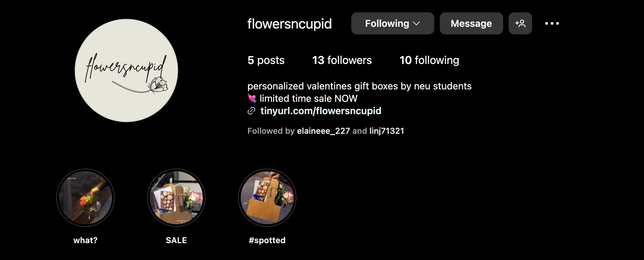644x260 pixels.
Task: Open the tinyurl.com/flowersncupid link
Action: [x=321, y=111]
